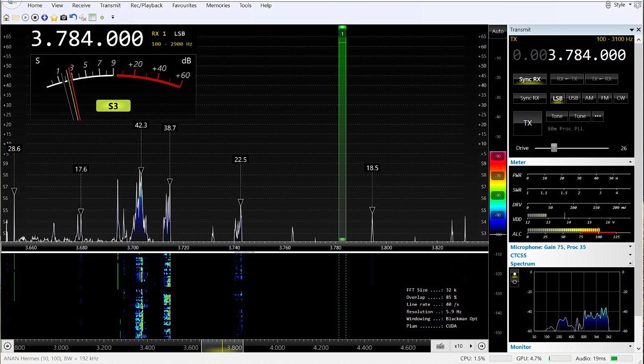Open the keyboard frequency entry icon
The image size is (644, 364).
pos(440,346)
